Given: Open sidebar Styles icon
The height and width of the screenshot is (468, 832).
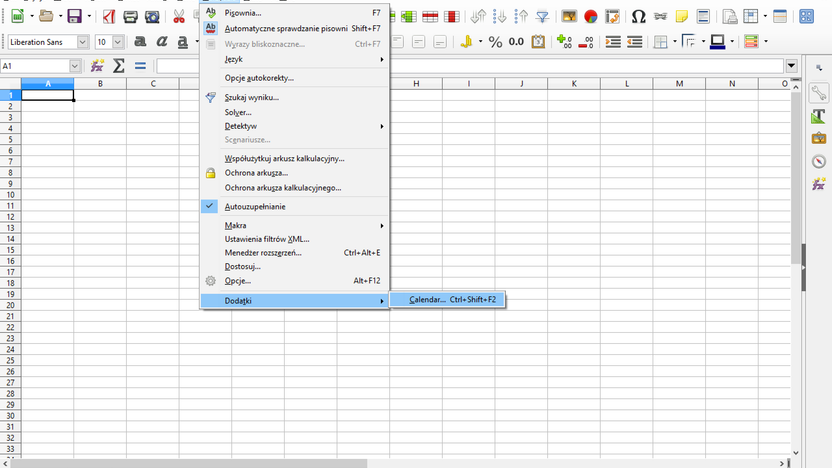Looking at the screenshot, I should [x=819, y=116].
